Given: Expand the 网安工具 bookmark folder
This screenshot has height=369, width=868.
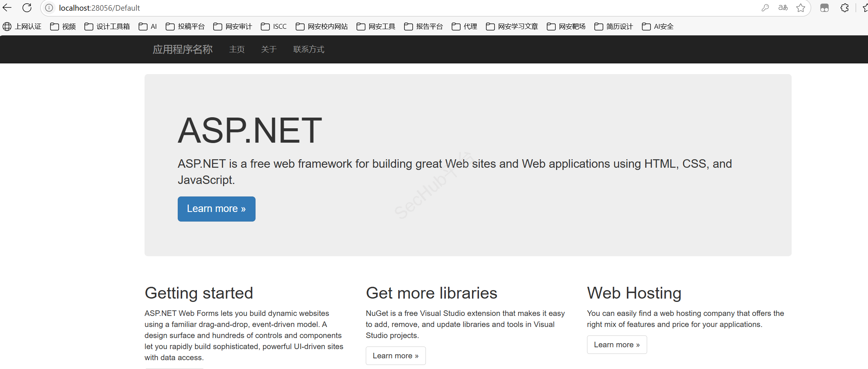Looking at the screenshot, I should click(376, 27).
